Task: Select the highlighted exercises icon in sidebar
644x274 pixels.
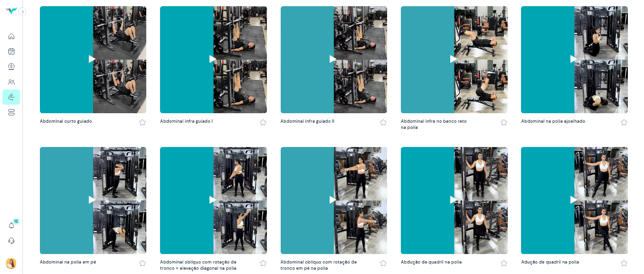Action: 11,97
